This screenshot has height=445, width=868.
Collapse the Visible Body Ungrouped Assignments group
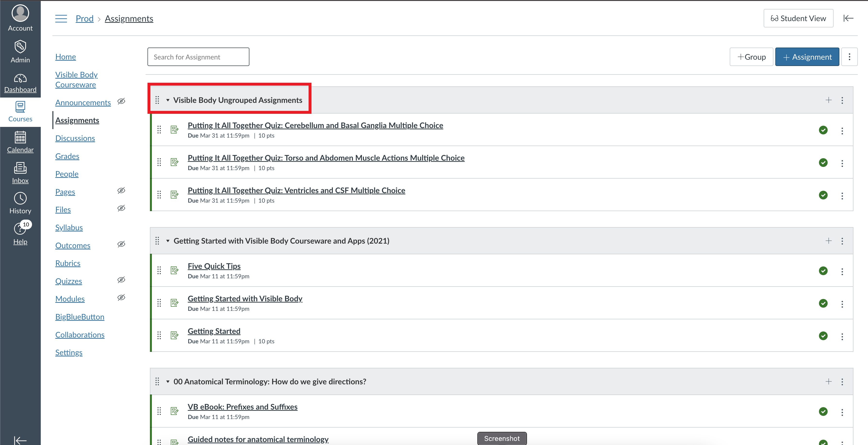pyautogui.click(x=168, y=100)
